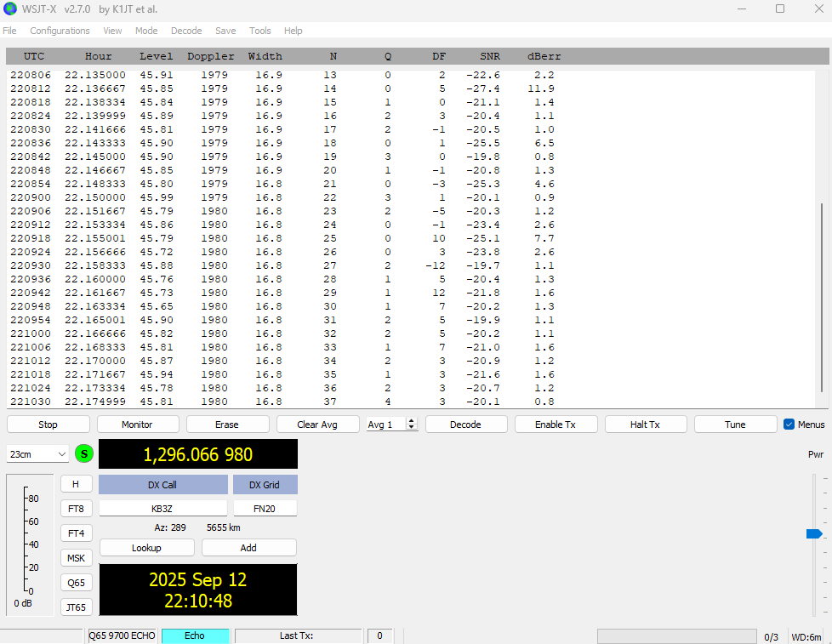Open the 23cm band dropdown

pos(38,454)
